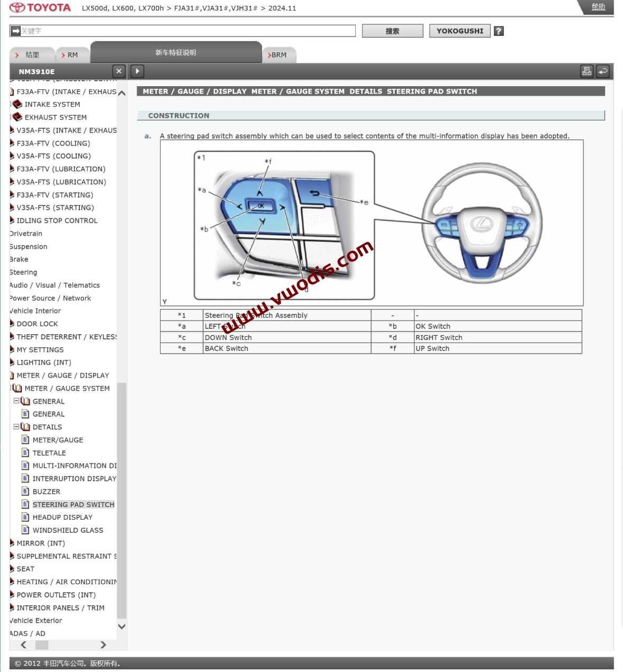Click the 搜索 search button
This screenshot has height=672, width=623.
[x=392, y=31]
